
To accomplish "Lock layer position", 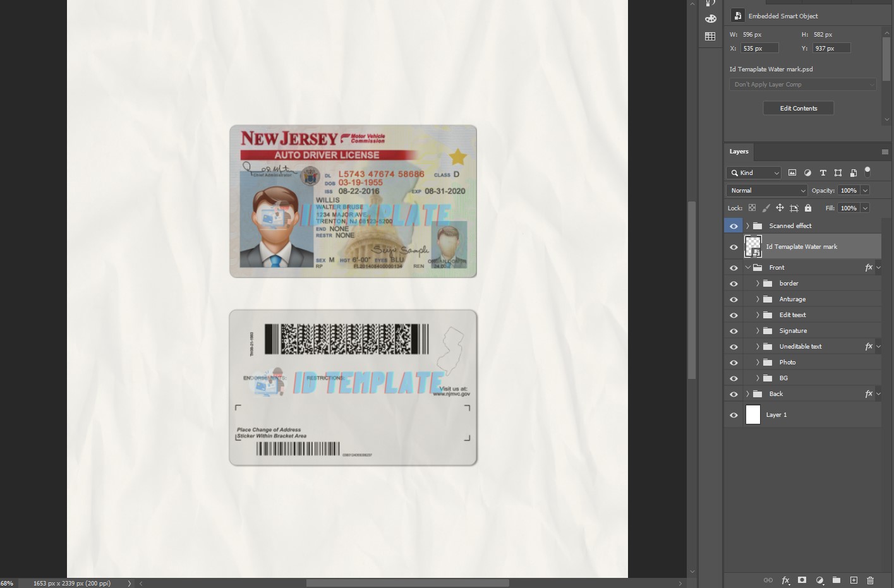I will (780, 208).
